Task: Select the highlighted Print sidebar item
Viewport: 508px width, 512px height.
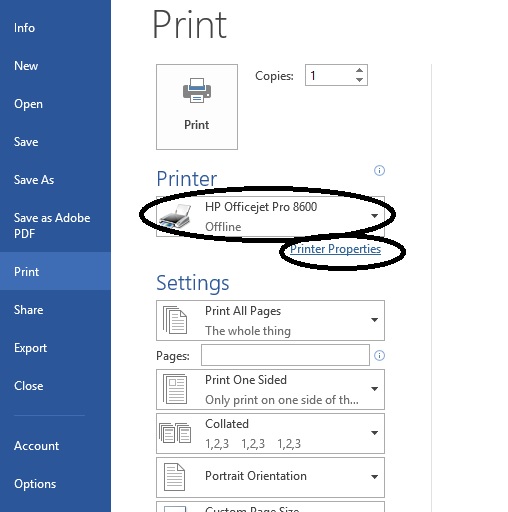Action: point(55,271)
